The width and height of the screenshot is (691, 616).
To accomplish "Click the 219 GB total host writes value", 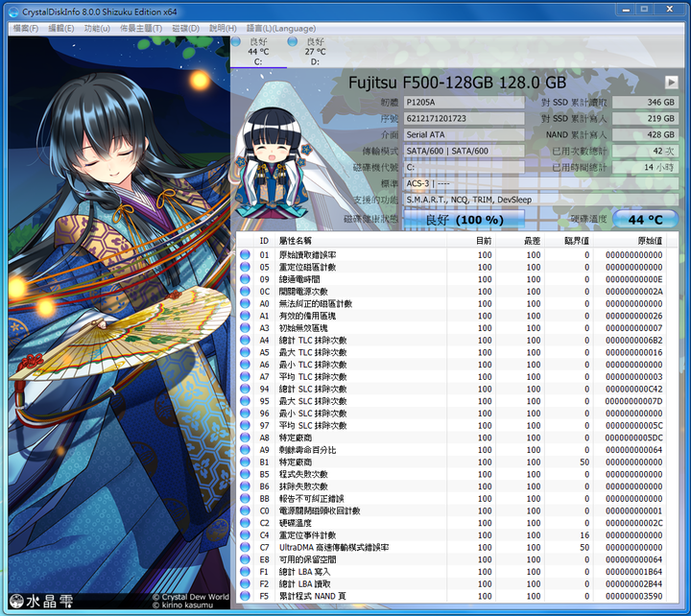I will (x=645, y=119).
